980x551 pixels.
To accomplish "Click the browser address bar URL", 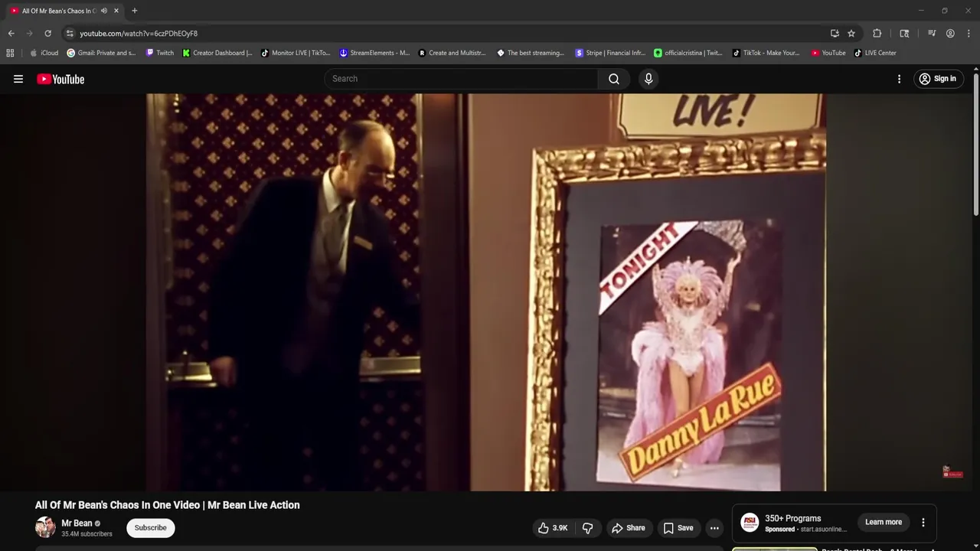I will pos(139,34).
